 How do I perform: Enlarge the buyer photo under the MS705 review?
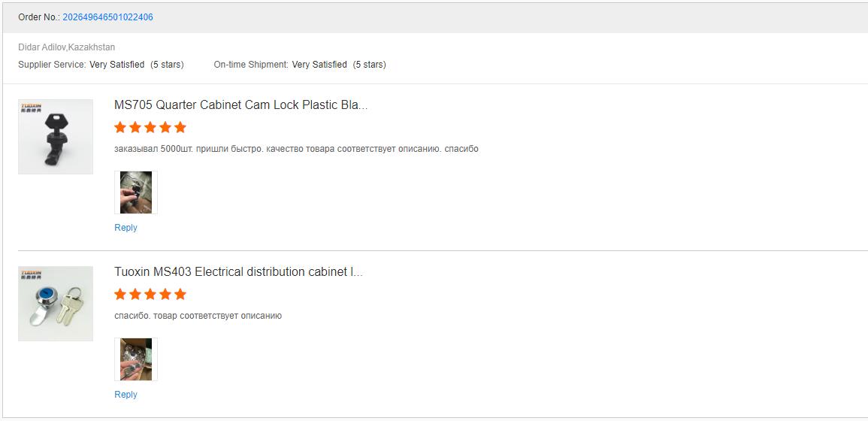pos(136,192)
